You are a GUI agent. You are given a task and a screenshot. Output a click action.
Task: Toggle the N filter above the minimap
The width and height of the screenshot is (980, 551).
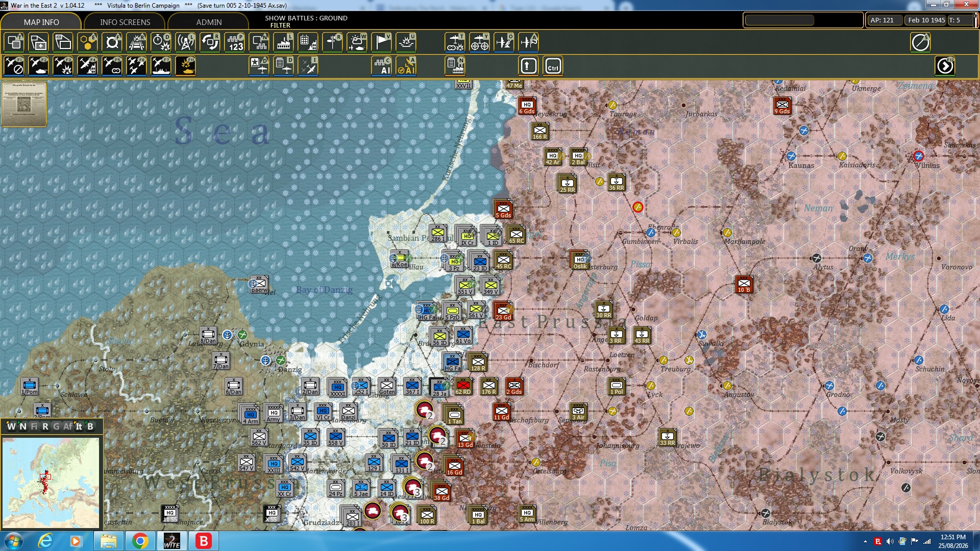click(23, 427)
